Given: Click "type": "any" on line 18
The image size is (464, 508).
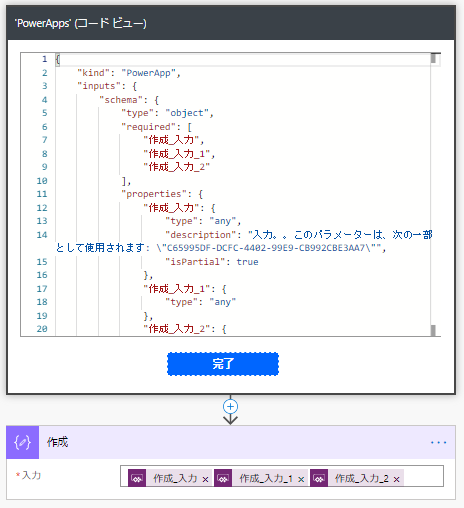Looking at the screenshot, I should 201,302.
